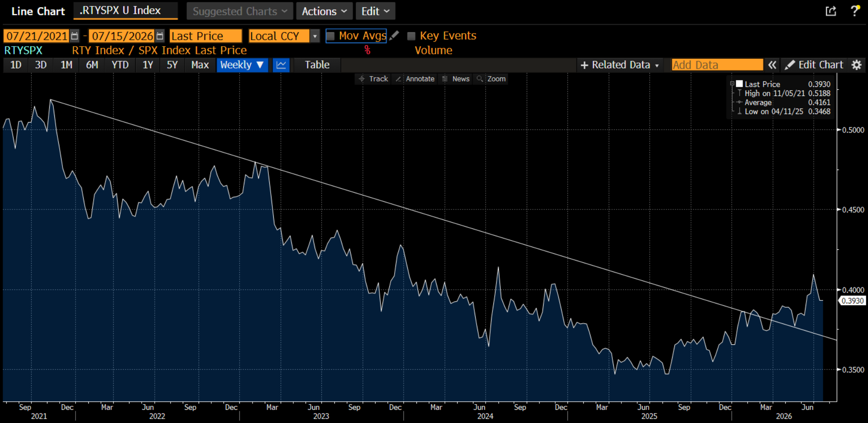This screenshot has height=423, width=868.
Task: Select the Max range tab
Action: click(x=200, y=65)
